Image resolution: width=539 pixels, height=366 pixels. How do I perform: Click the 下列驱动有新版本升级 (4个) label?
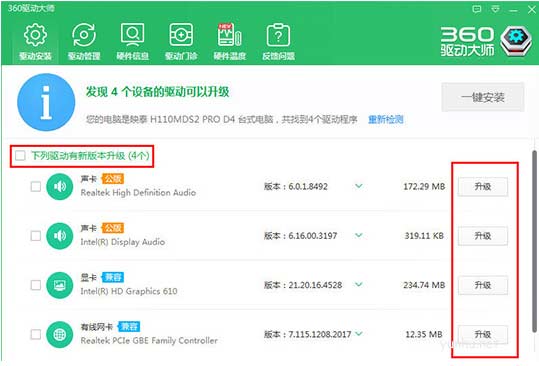click(x=90, y=156)
